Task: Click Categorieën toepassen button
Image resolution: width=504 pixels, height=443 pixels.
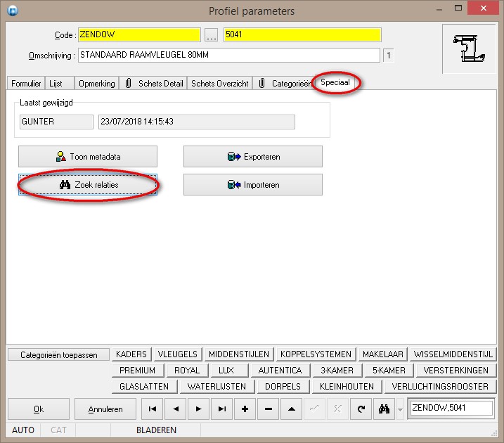Action: (x=58, y=354)
